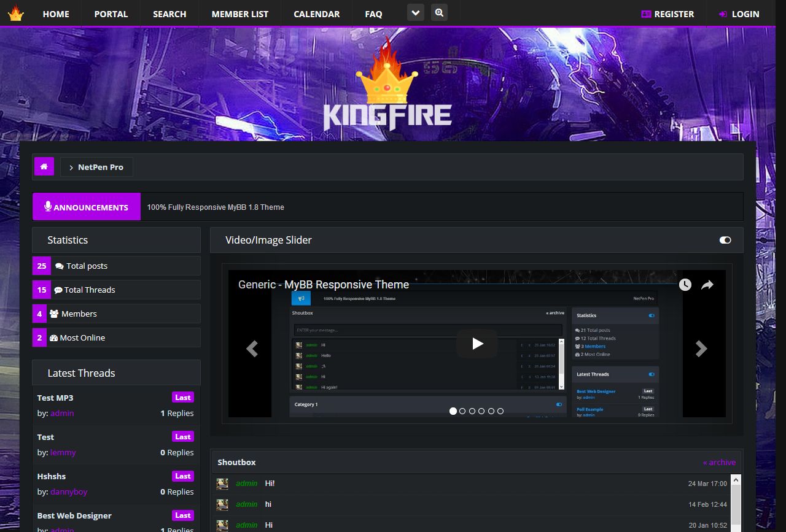Click the Most Online dashboard icon

click(x=53, y=338)
